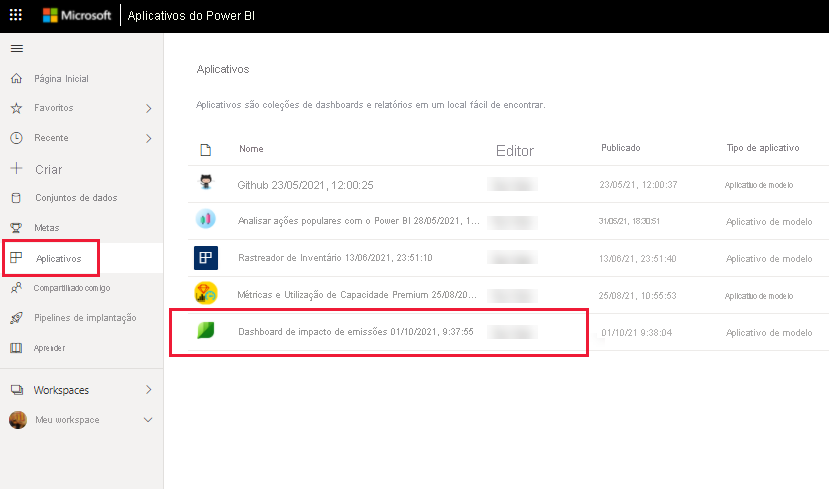Click the Pipelines de implantação rocket icon

click(x=16, y=318)
